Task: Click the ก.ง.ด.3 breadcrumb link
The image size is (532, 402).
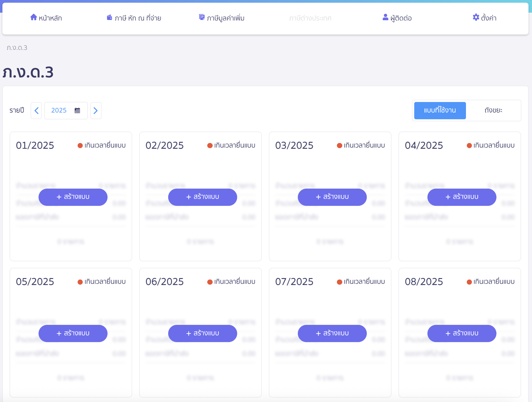Action: tap(17, 48)
